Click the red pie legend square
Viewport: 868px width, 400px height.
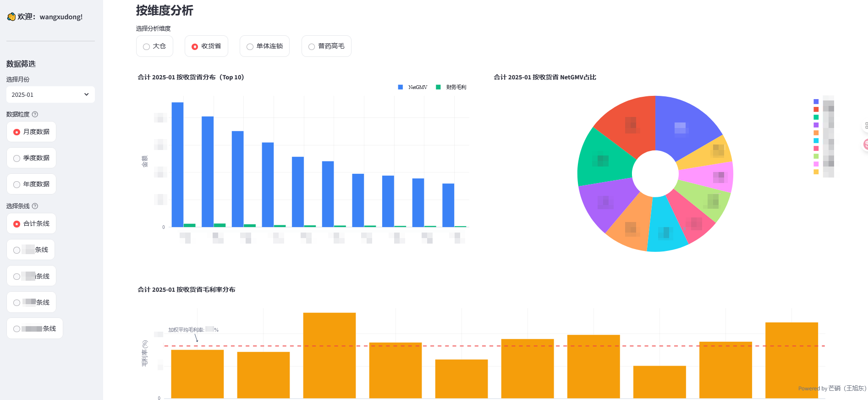click(x=816, y=109)
